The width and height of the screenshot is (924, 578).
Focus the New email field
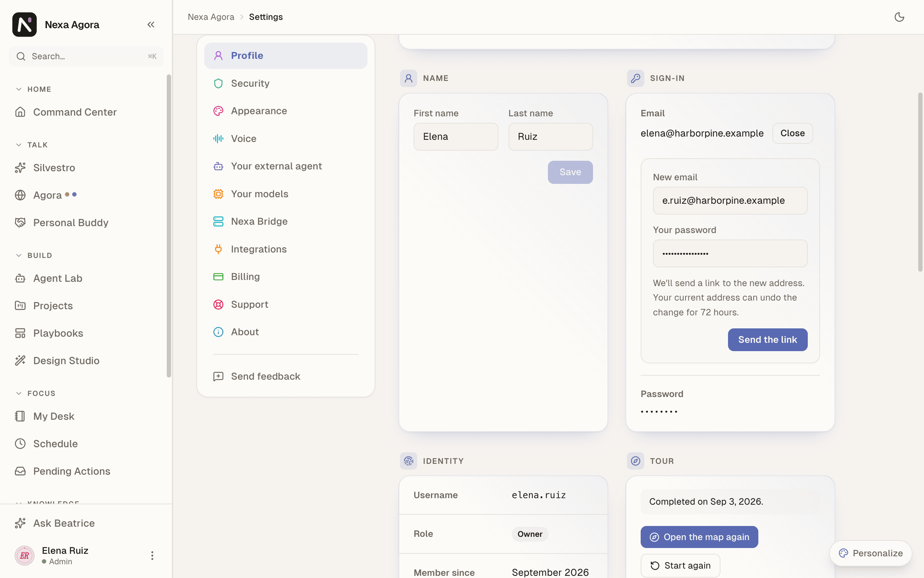[x=730, y=201]
